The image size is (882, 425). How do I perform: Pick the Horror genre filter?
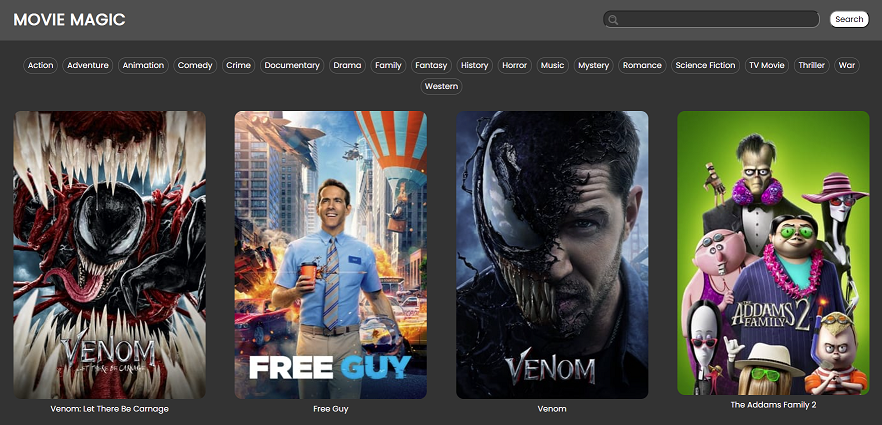pos(515,65)
